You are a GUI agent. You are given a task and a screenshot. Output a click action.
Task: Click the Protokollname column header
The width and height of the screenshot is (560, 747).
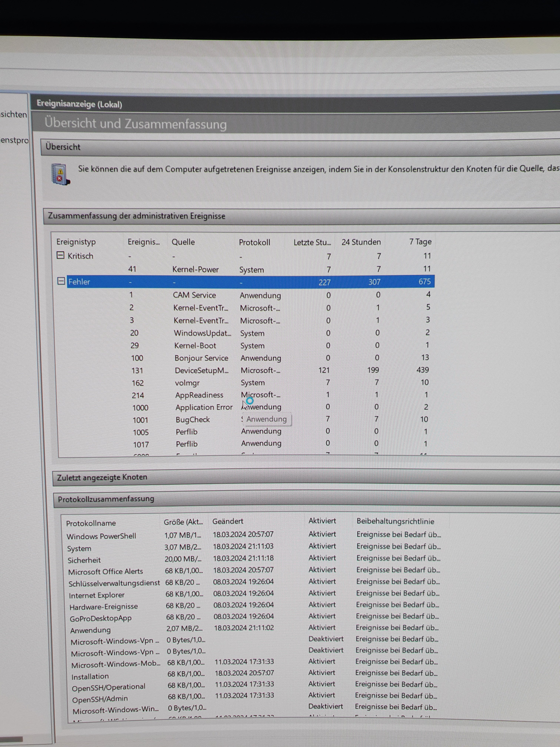pos(91,523)
